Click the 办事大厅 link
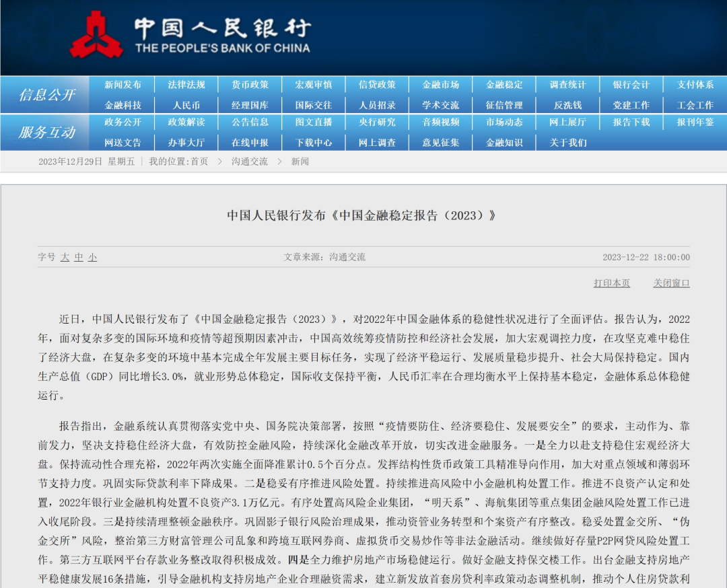Viewport: 727px width, 588px height. [186, 143]
